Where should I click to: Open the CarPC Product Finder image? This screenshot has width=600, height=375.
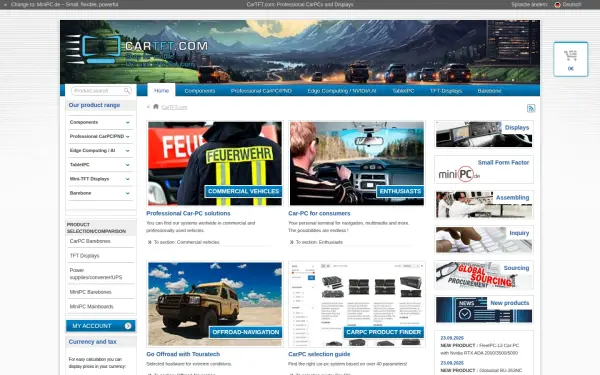[357, 304]
